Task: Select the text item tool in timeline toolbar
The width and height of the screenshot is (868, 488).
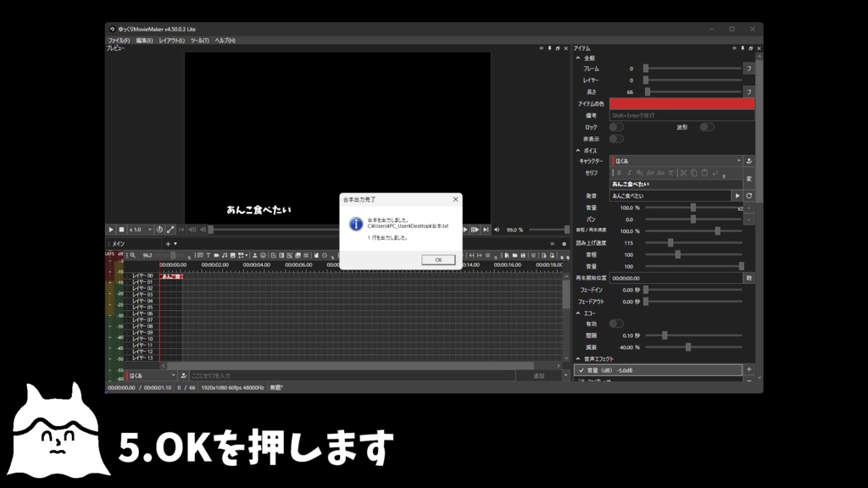Action: 208,255
